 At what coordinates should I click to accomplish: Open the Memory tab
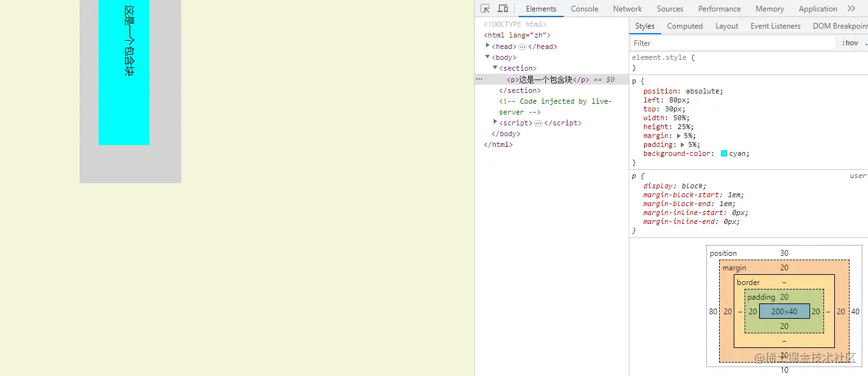[769, 9]
